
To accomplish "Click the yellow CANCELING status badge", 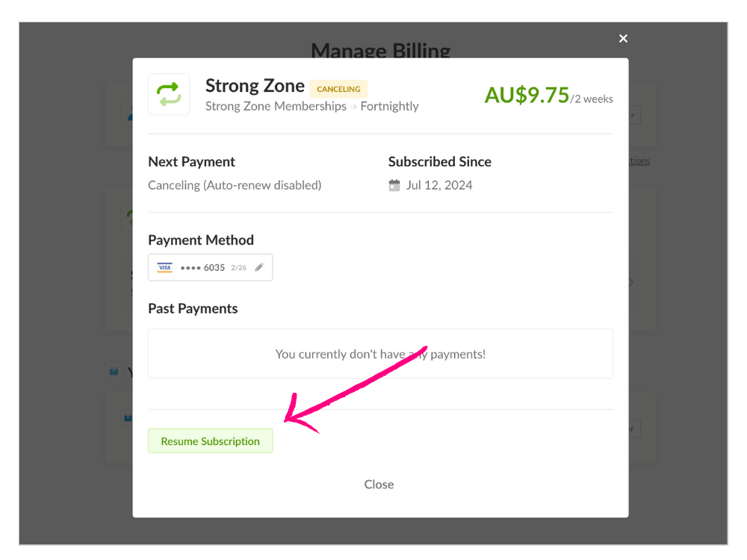I will 338,89.
